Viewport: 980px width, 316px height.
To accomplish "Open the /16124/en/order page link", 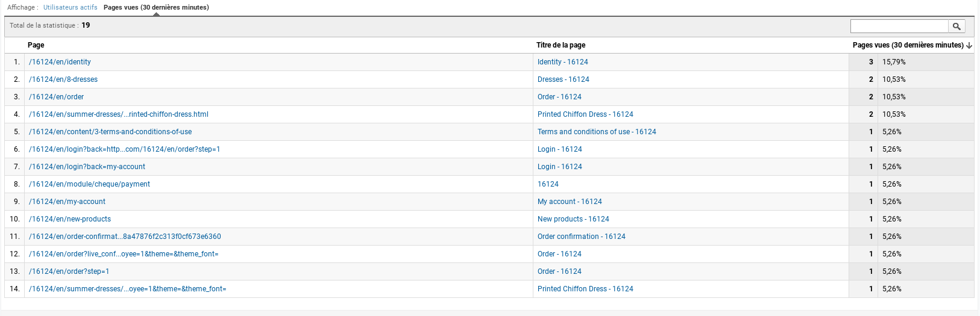I will (x=56, y=97).
